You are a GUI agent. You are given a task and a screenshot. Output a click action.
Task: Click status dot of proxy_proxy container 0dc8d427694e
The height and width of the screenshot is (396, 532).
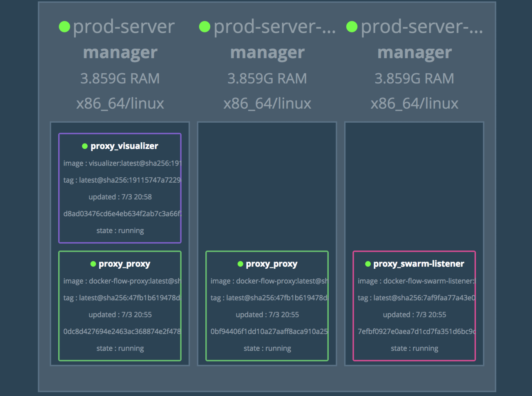click(93, 264)
